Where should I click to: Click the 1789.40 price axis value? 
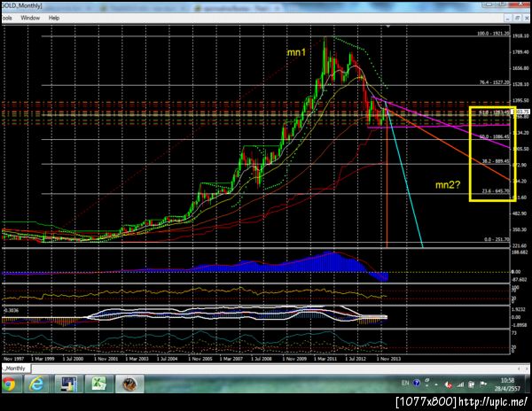(520, 52)
